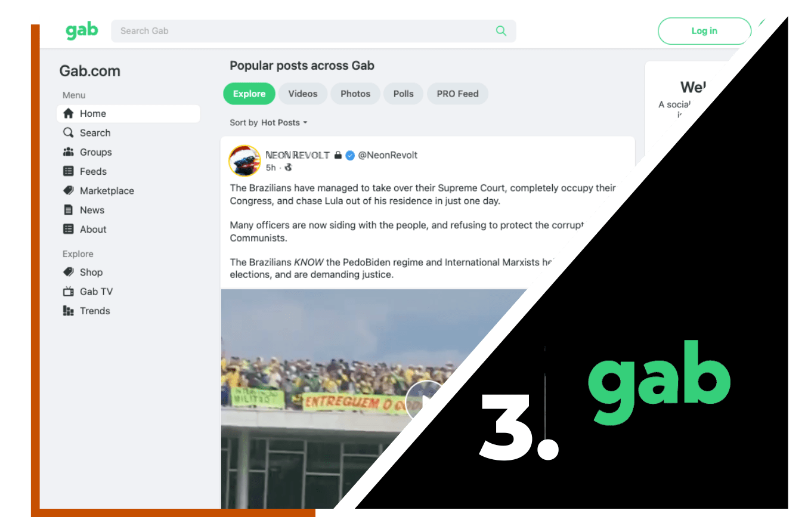Click the green gab logo in the header
The width and height of the screenshot is (808, 532).
click(82, 30)
